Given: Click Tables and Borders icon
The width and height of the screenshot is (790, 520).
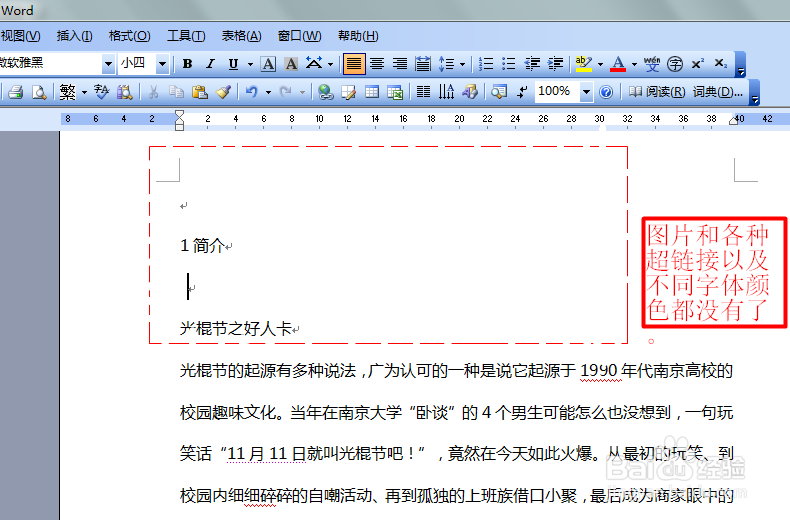Looking at the screenshot, I should [349, 92].
